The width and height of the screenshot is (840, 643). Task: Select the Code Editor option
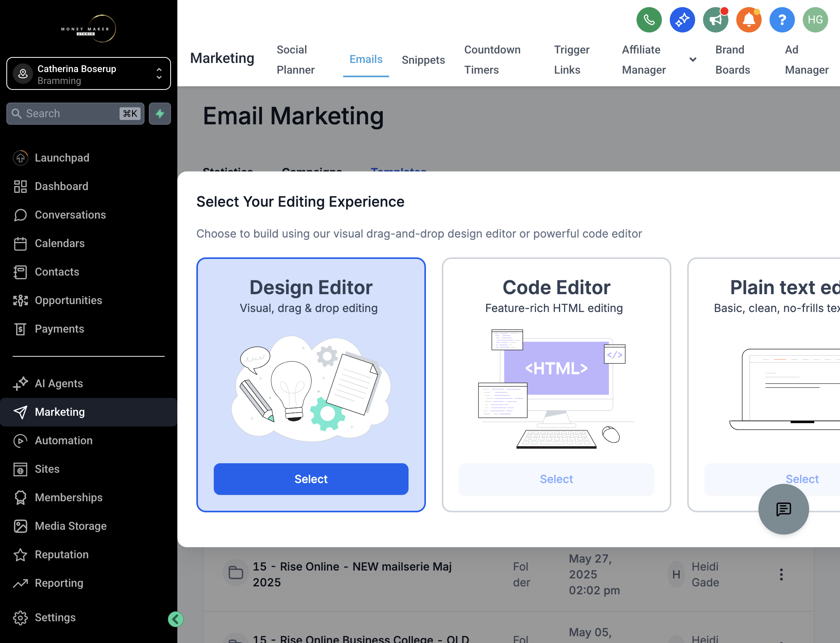tap(557, 479)
